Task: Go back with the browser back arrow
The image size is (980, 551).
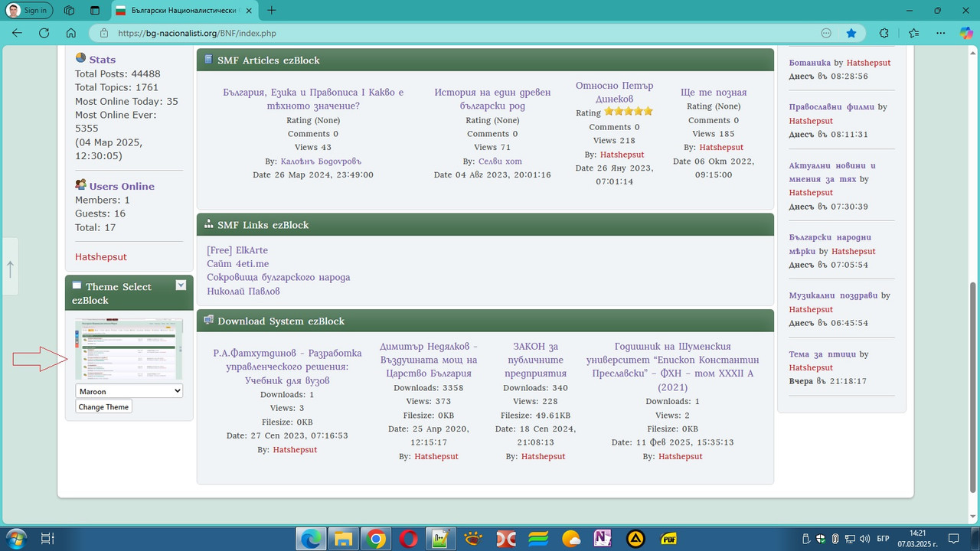Action: point(17,33)
